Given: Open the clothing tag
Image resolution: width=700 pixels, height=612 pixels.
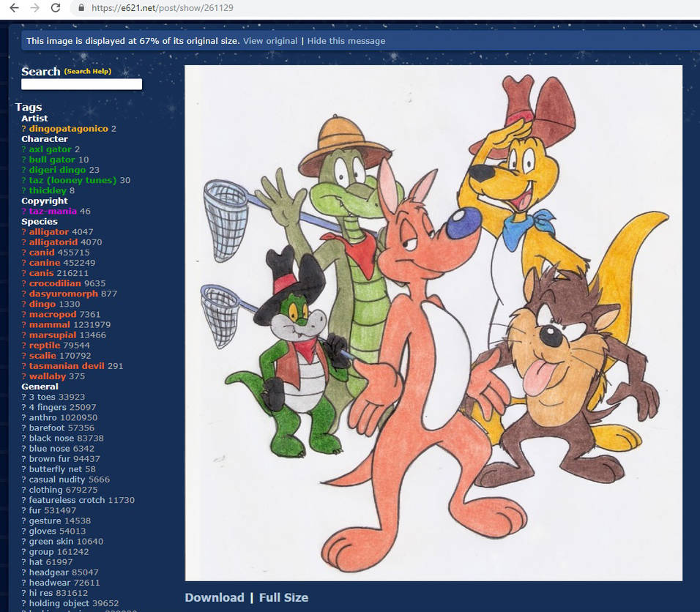Looking at the screenshot, I should pyautogui.click(x=46, y=489).
